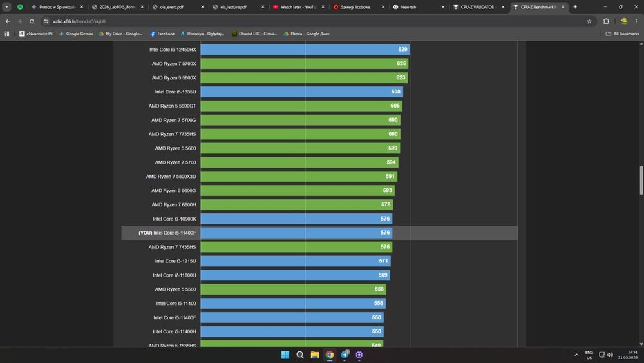Open the Chrome profile avatar

[624, 21]
